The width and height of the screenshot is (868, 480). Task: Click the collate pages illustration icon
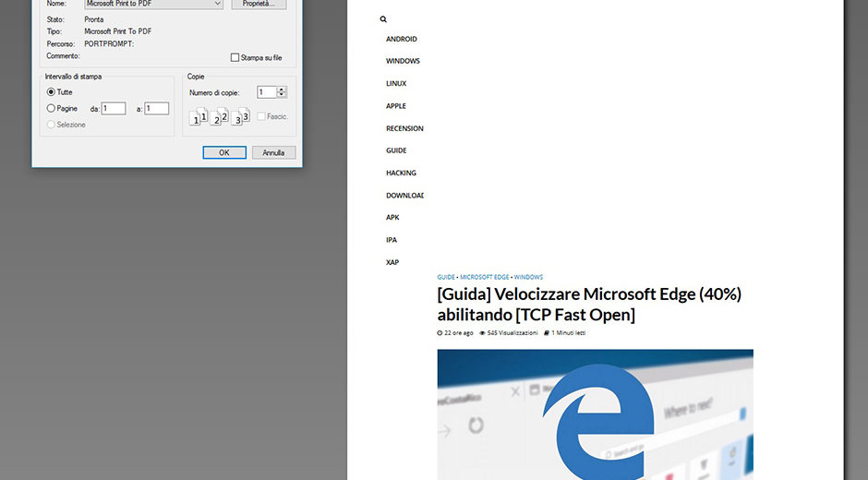click(x=219, y=116)
